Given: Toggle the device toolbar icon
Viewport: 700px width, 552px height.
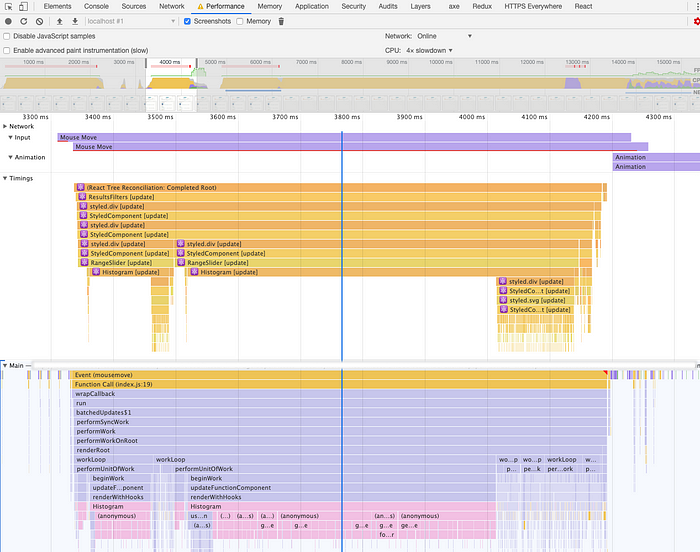Looking at the screenshot, I should tap(23, 7).
